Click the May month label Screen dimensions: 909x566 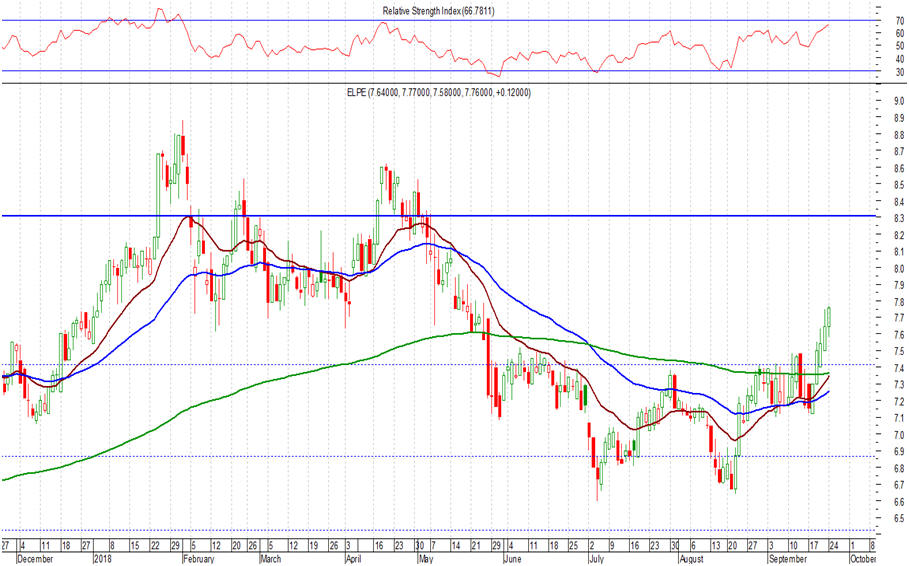[x=426, y=559]
